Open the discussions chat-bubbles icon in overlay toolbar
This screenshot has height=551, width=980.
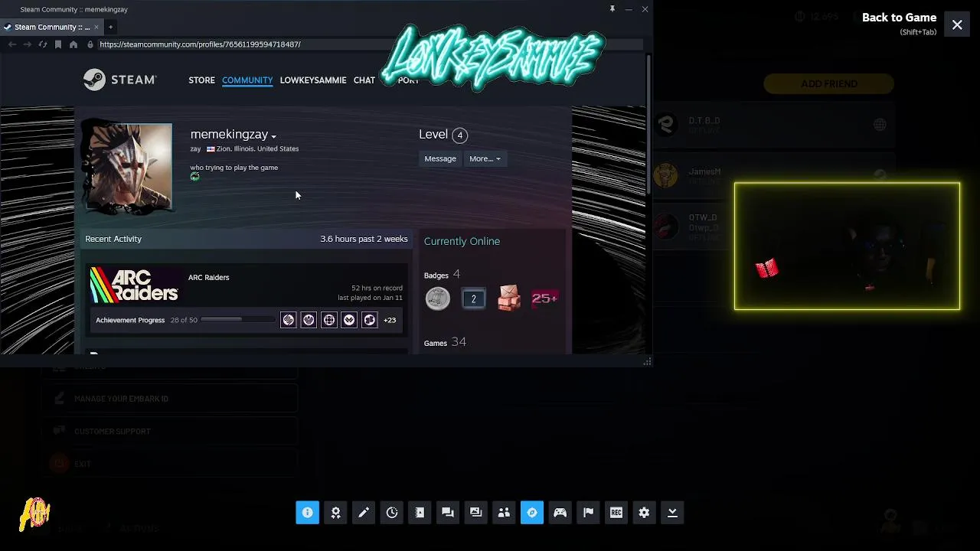pos(448,513)
